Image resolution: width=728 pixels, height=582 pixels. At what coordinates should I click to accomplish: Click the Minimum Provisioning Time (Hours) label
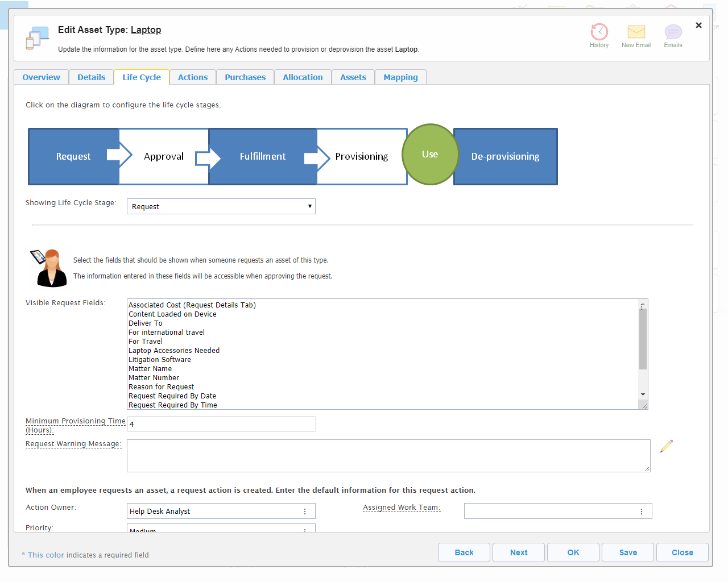[76, 426]
